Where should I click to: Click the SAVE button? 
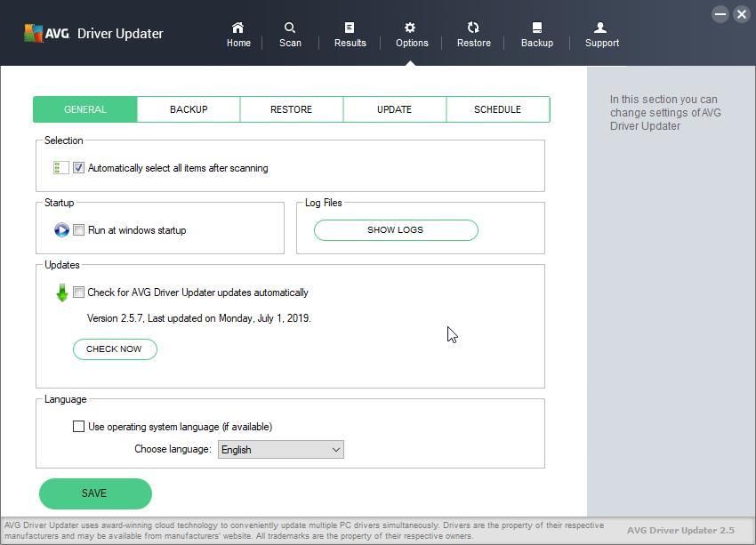click(x=95, y=493)
